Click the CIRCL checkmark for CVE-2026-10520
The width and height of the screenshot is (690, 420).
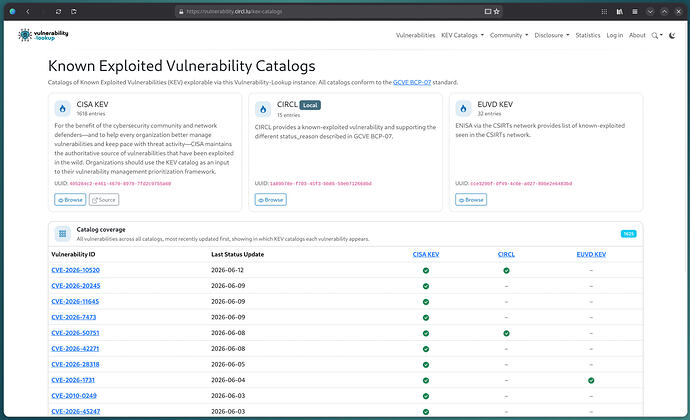tap(506, 270)
